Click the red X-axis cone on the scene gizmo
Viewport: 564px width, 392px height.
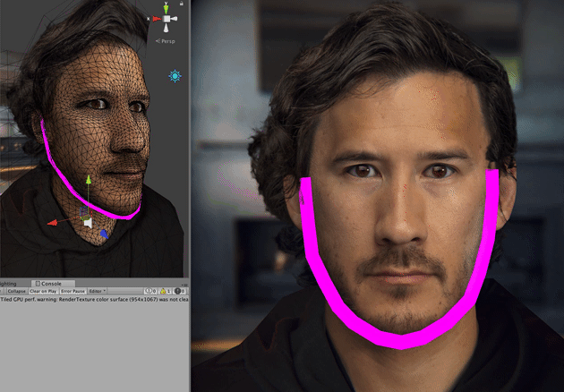point(157,19)
